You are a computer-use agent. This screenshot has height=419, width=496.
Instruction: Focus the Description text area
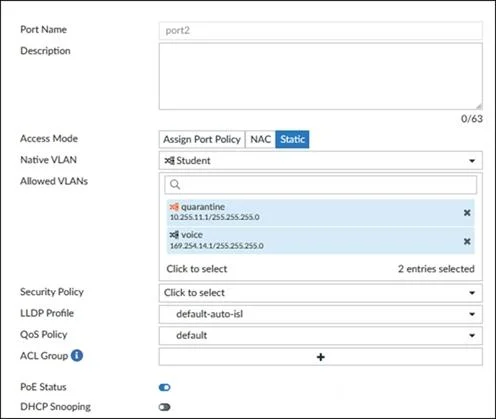[x=321, y=76]
